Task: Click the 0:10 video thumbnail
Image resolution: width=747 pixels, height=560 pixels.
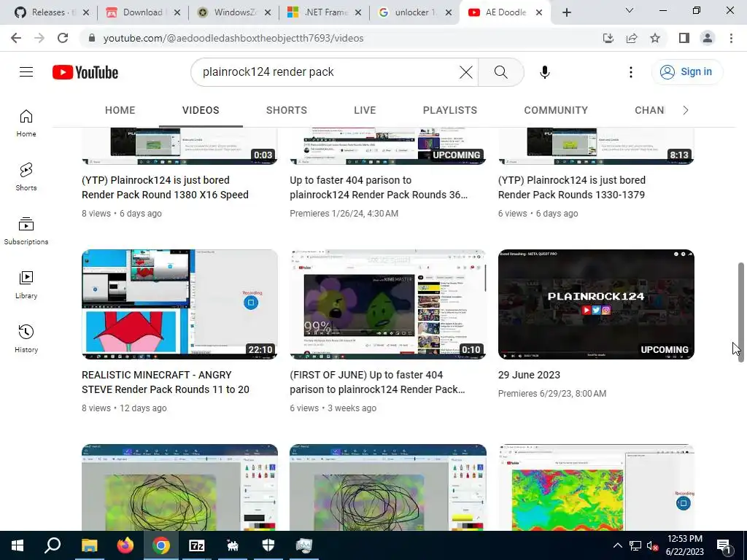Action: (x=388, y=304)
